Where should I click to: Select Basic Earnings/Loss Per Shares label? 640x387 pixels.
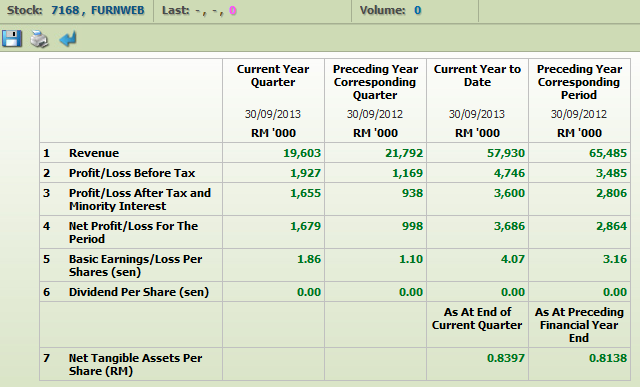136,265
